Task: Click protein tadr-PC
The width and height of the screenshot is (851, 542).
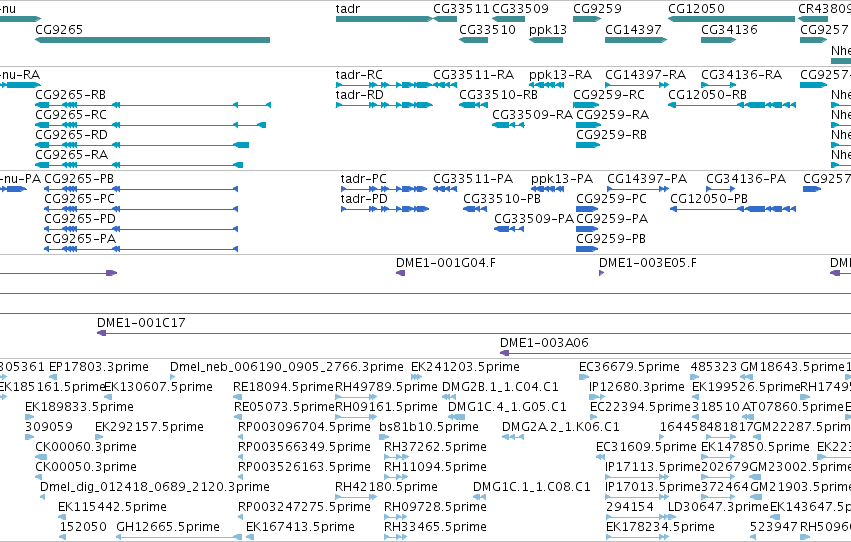Action: [x=384, y=189]
